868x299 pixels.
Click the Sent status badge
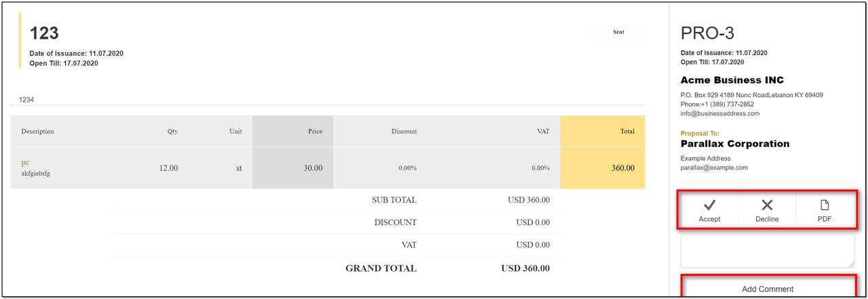[618, 32]
